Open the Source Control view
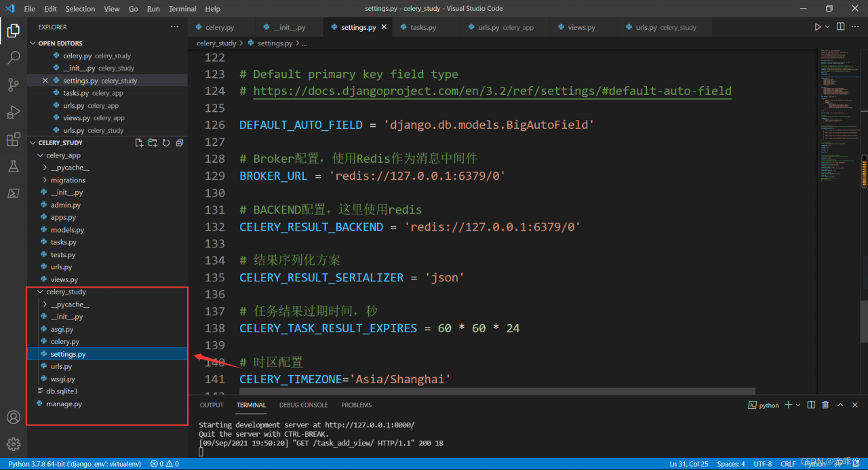This screenshot has width=868, height=470. (x=14, y=85)
